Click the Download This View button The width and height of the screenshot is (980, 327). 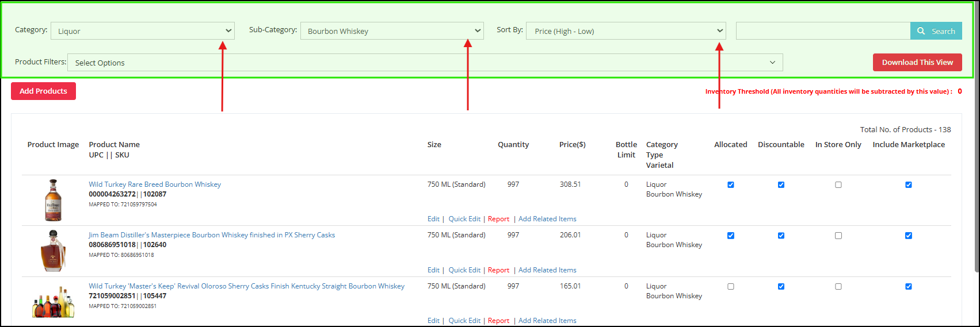coord(917,63)
